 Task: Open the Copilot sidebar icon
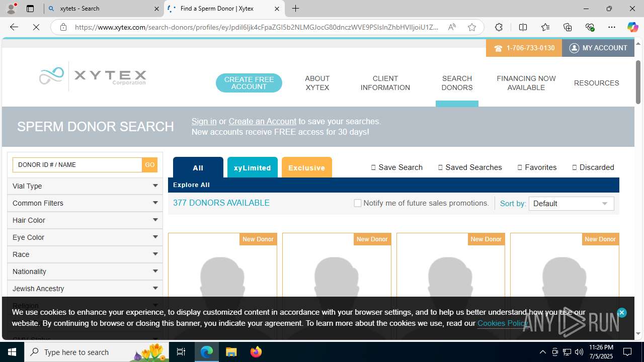pos(632,27)
